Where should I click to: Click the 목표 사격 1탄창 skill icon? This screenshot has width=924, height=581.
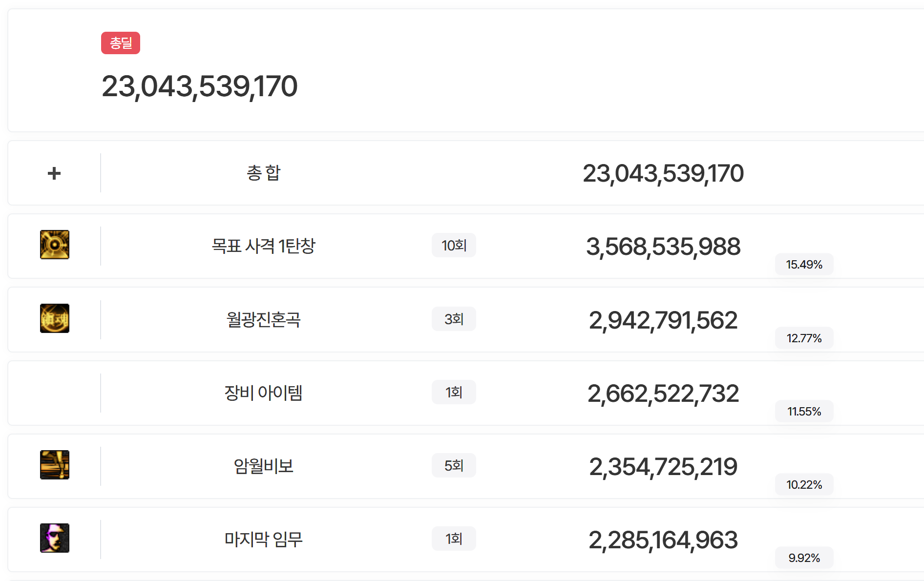55,245
